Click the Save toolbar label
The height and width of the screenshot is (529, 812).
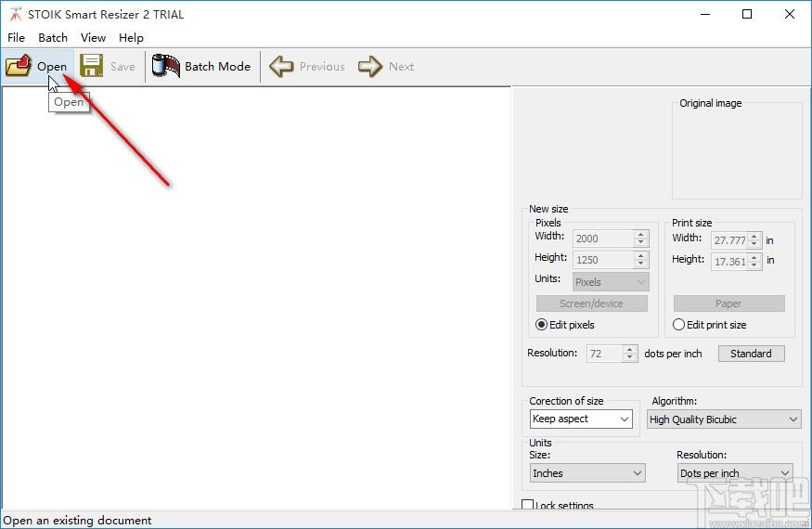(122, 67)
